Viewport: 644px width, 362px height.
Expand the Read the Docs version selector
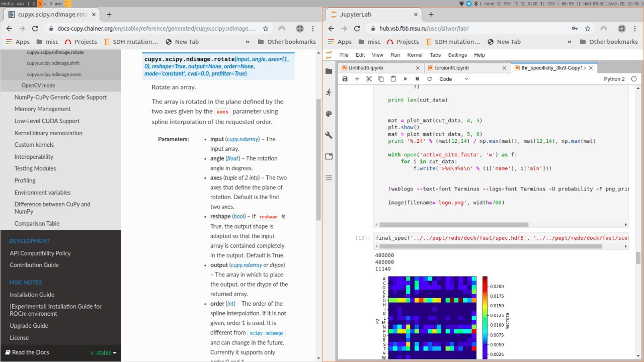[x=103, y=352]
